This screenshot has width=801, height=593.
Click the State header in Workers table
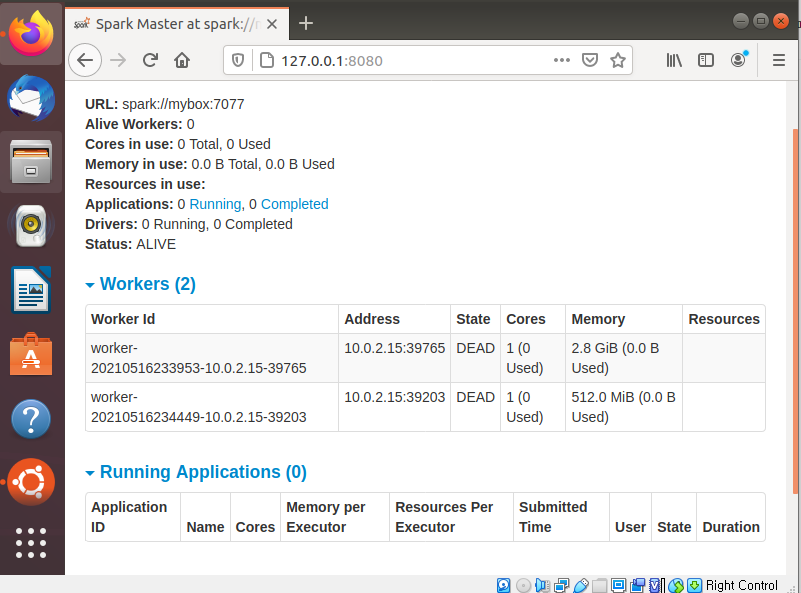click(x=473, y=319)
